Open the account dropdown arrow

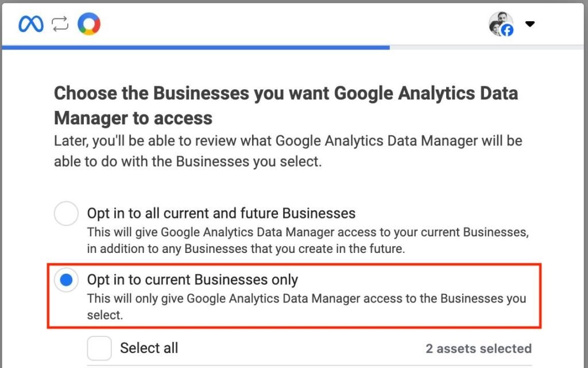click(530, 24)
